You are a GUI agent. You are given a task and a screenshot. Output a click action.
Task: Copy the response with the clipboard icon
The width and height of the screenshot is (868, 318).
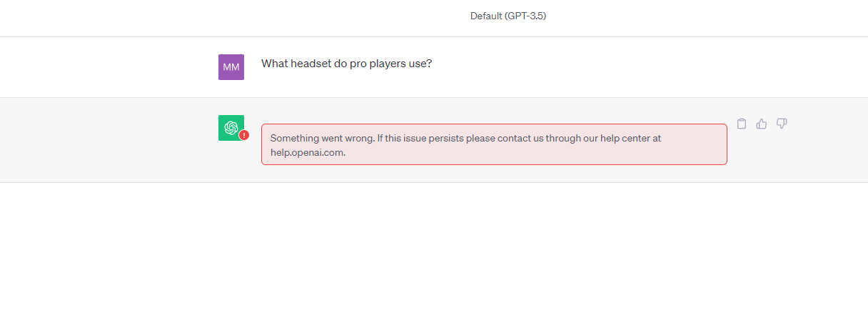742,124
